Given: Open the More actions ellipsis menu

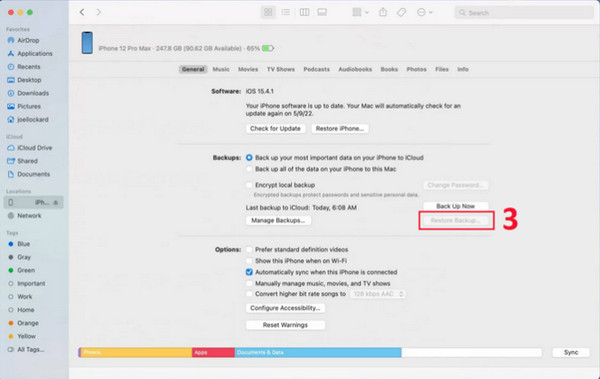Looking at the screenshot, I should (x=425, y=12).
